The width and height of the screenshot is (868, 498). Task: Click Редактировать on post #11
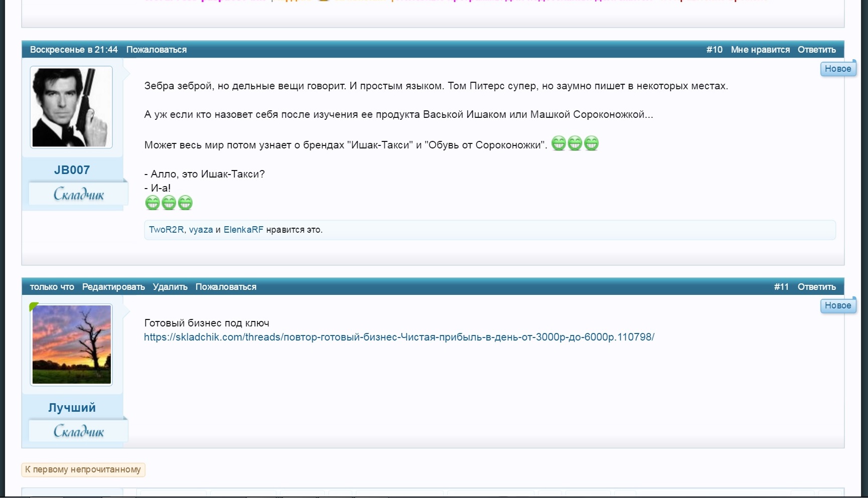113,287
